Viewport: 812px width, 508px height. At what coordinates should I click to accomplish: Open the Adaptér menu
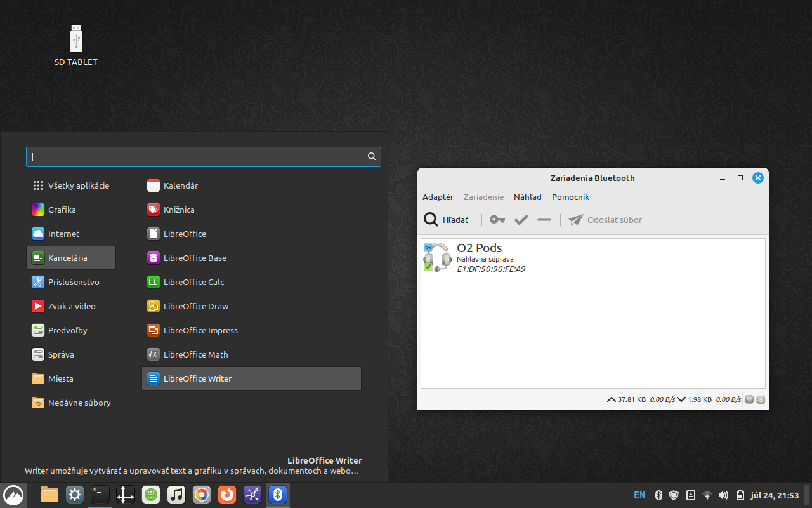(x=438, y=197)
